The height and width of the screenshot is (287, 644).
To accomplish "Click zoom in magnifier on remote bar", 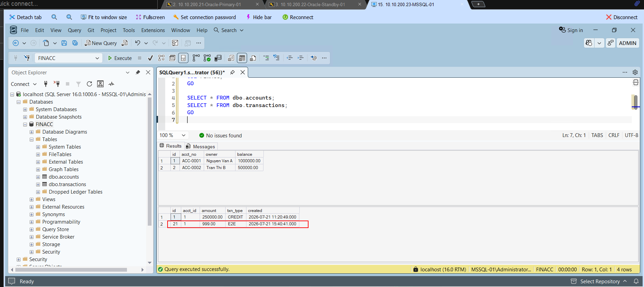I will pos(54,17).
